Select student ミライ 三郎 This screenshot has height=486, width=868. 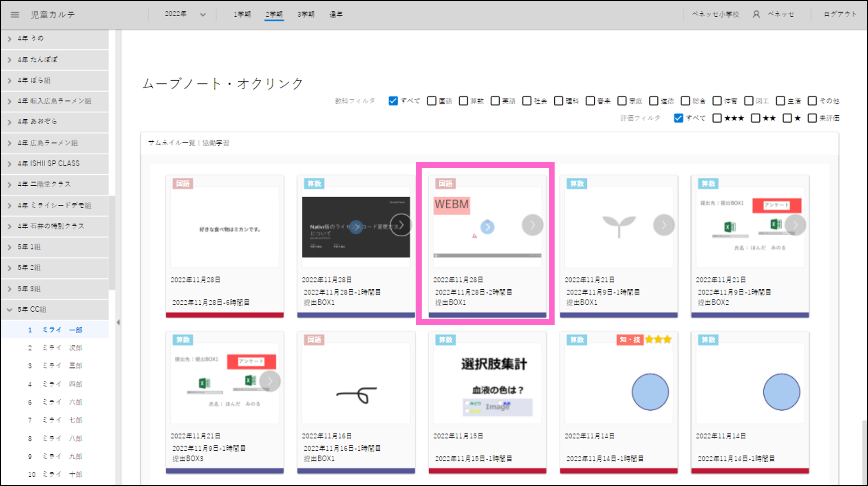click(x=55, y=365)
